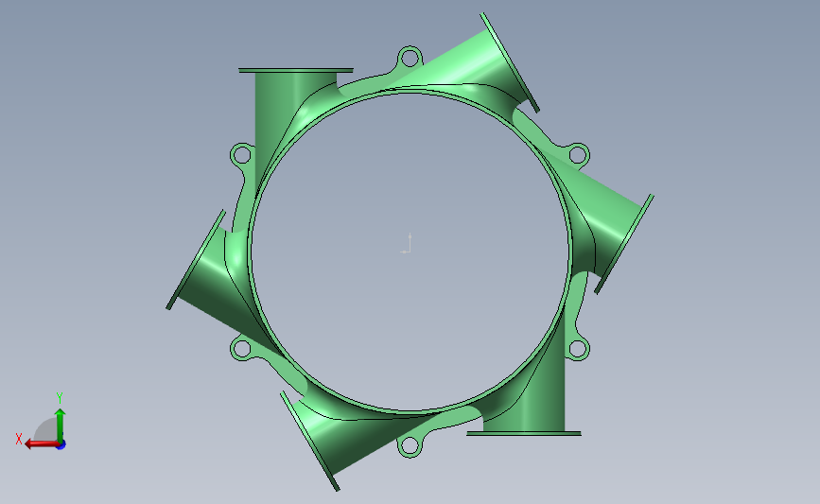Screen dimensions: 820x504
Task: Select the lower-left mounting lug hole
Action: tap(241, 349)
